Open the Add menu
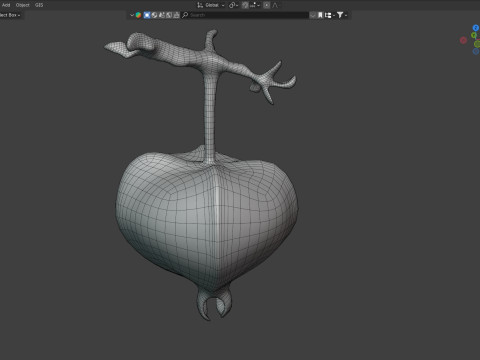Viewport: 480px width, 360px height. (6, 5)
